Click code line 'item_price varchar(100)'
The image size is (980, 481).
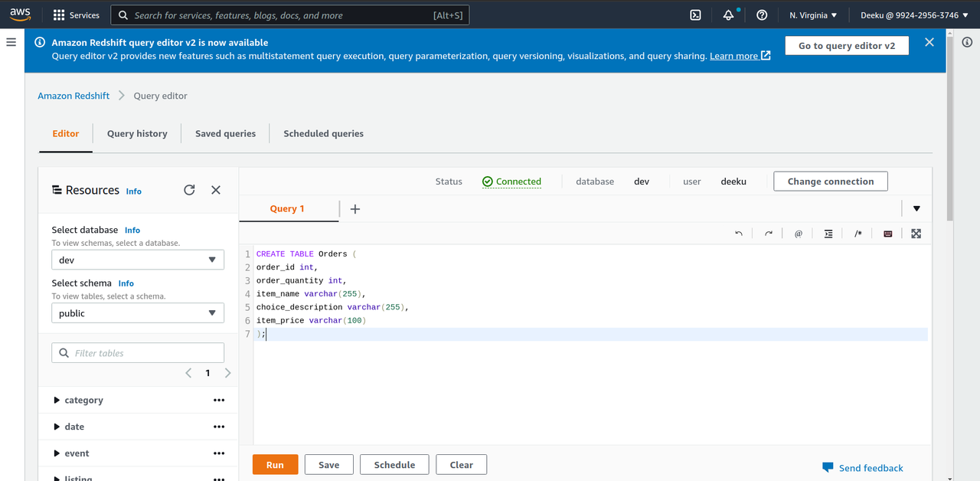click(x=312, y=321)
